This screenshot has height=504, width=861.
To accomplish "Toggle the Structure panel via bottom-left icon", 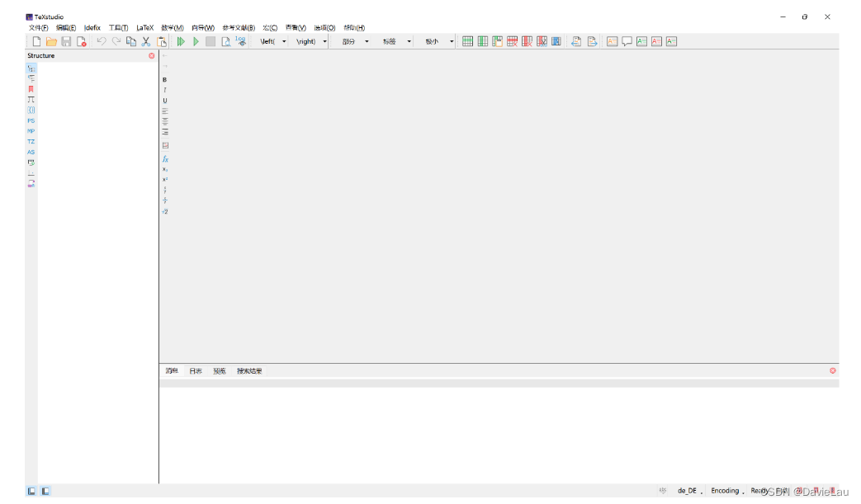I will [31, 490].
